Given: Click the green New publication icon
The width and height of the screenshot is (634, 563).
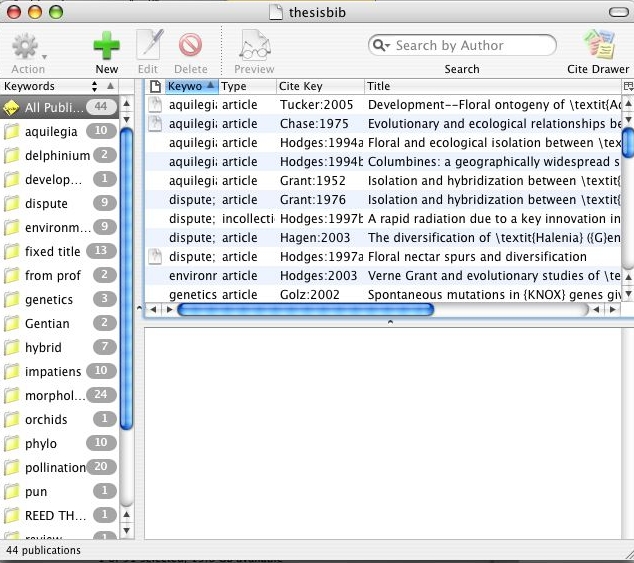Looking at the screenshot, I should click(106, 46).
